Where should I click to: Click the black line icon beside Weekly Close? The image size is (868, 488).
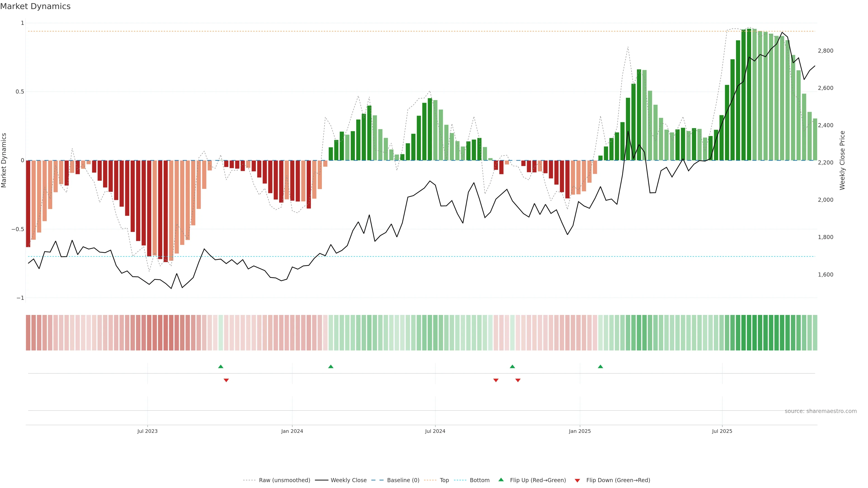tap(321, 480)
